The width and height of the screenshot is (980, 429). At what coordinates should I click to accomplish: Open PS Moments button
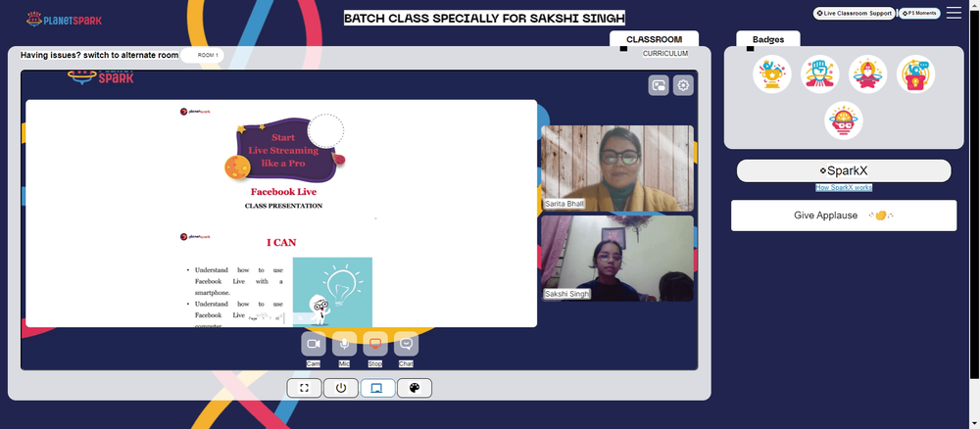point(919,13)
